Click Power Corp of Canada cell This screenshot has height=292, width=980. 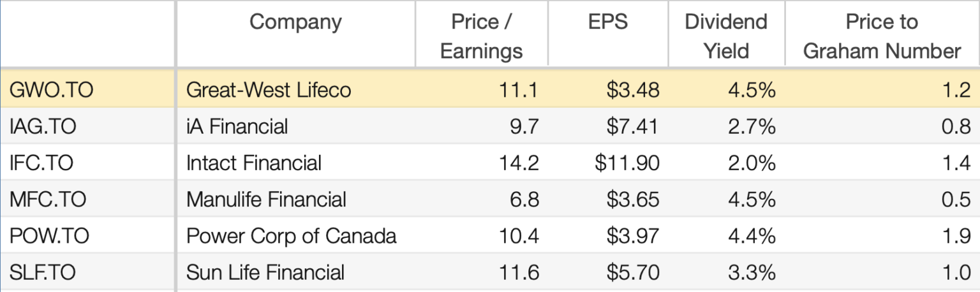point(291,236)
